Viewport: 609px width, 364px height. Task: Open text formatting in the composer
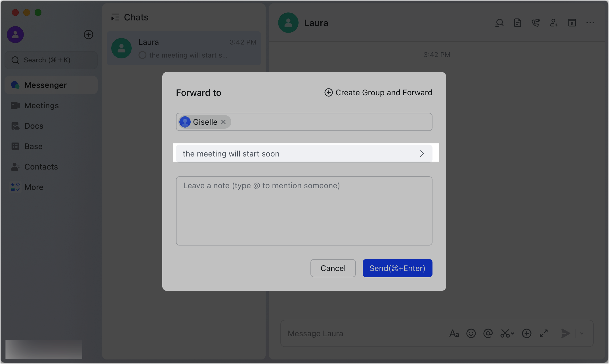pyautogui.click(x=454, y=333)
